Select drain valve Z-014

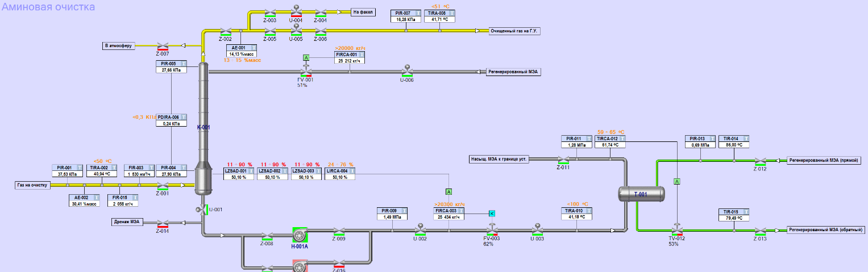163,223
